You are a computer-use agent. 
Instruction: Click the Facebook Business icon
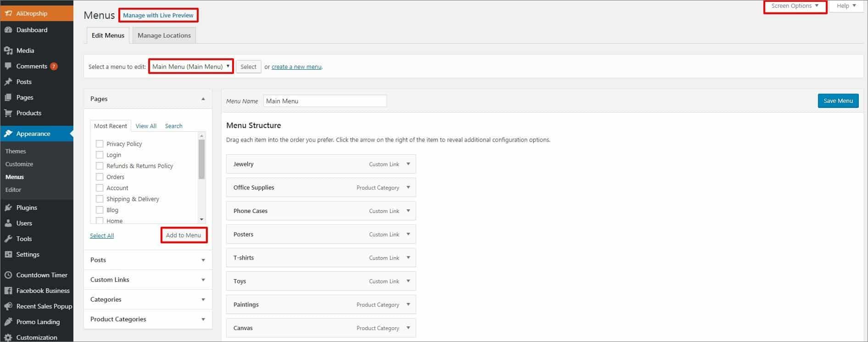pyautogui.click(x=8, y=291)
